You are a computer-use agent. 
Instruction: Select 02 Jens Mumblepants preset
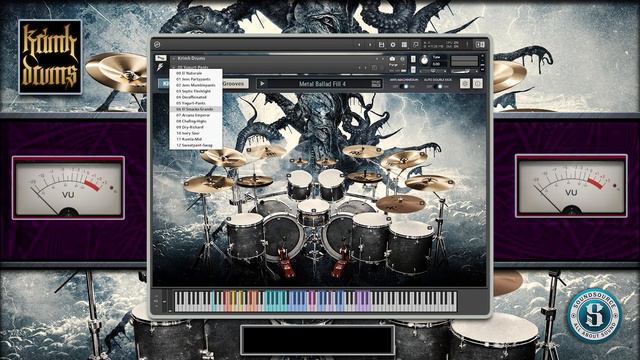pyautogui.click(x=196, y=85)
